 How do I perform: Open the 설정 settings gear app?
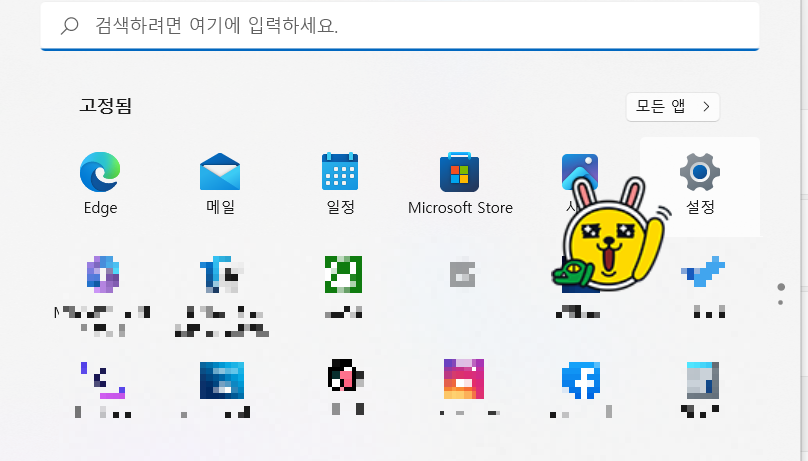700,172
